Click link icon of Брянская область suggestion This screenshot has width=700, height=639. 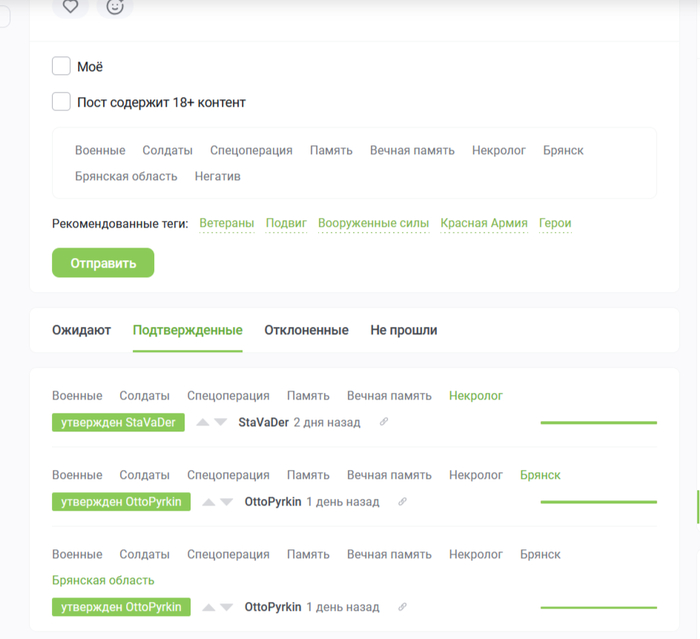403,607
